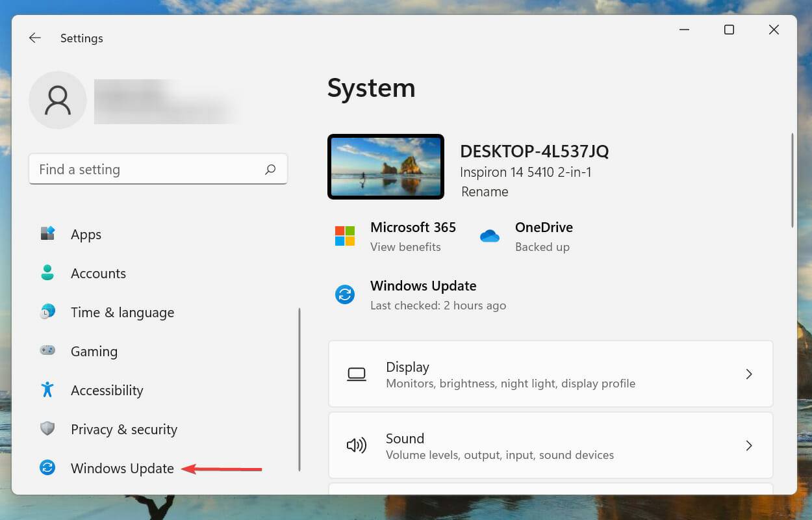Select Time & language in the sidebar
Image resolution: width=812 pixels, height=520 pixels.
122,313
